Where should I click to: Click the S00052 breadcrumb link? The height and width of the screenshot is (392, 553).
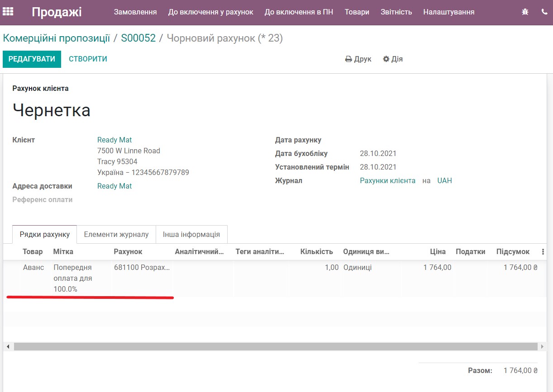[x=139, y=38]
